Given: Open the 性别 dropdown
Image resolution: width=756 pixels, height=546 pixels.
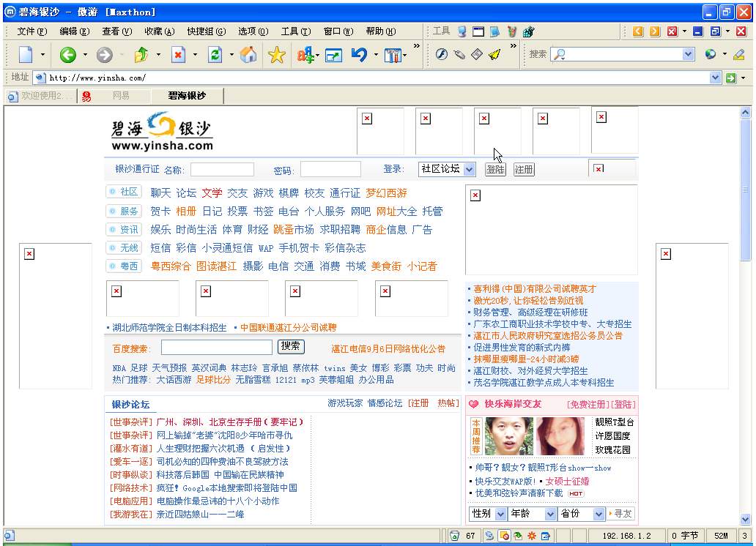Looking at the screenshot, I should click(x=500, y=515).
